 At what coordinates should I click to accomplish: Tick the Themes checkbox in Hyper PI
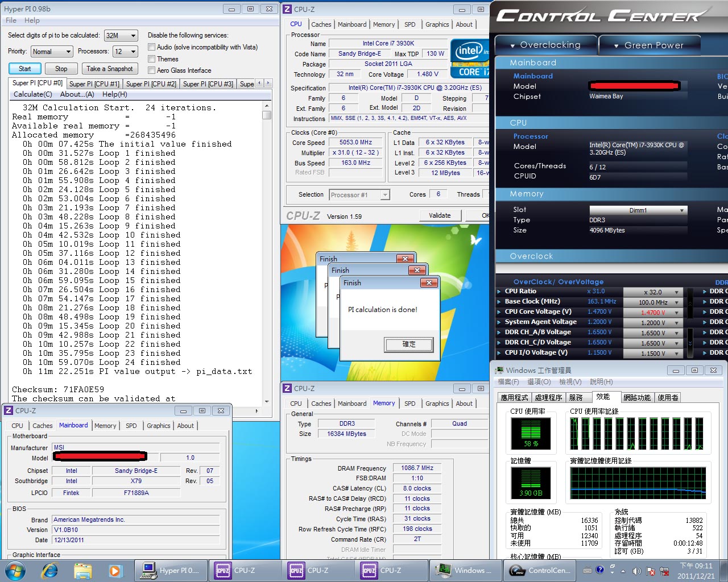click(152, 59)
